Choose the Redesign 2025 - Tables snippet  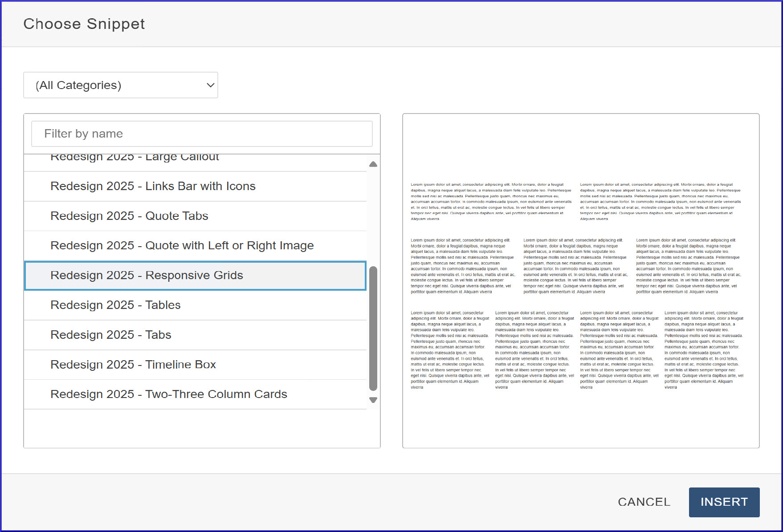pos(195,305)
